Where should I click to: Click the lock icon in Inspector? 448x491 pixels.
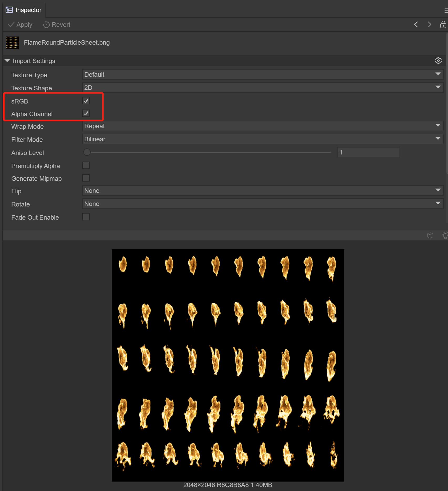point(443,24)
